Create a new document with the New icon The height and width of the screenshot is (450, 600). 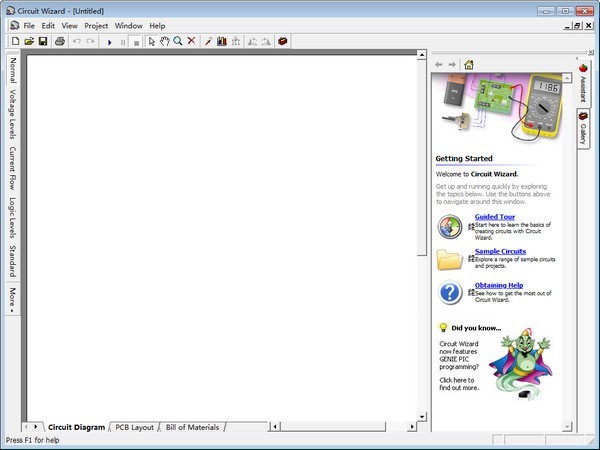15,41
